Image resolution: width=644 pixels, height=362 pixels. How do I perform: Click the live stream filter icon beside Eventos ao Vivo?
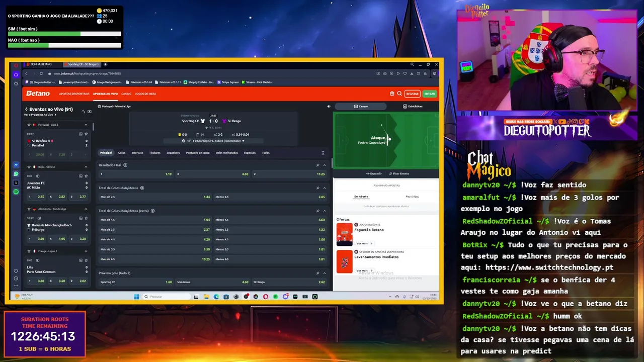(90, 111)
